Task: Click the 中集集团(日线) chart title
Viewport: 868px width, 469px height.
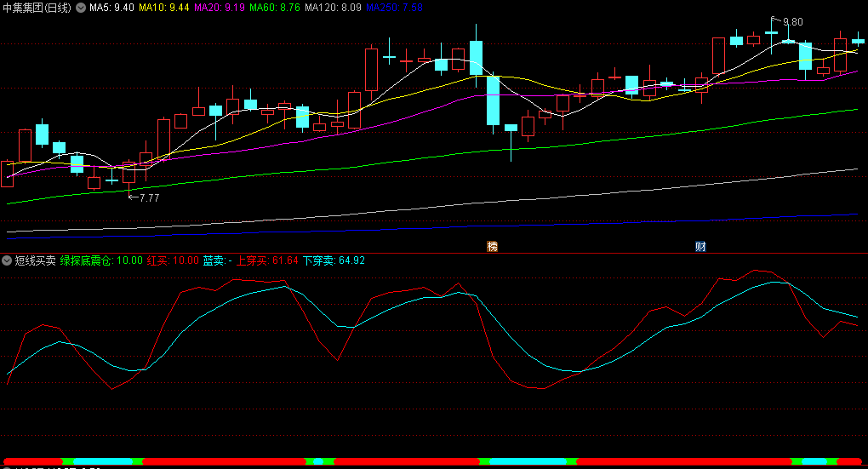Action: (37, 8)
